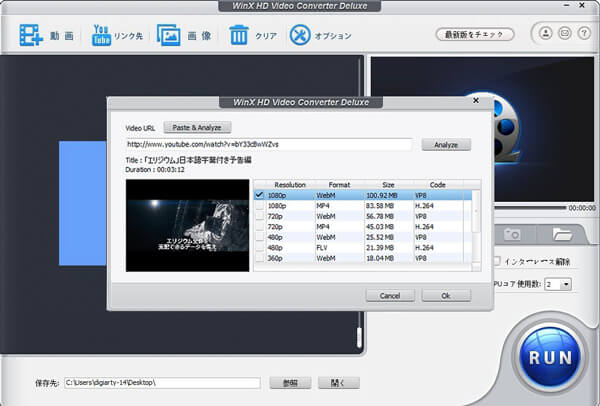This screenshot has width=600, height=406.
Task: Open the YouTube リンク先 URL tool
Action: pyautogui.click(x=101, y=35)
